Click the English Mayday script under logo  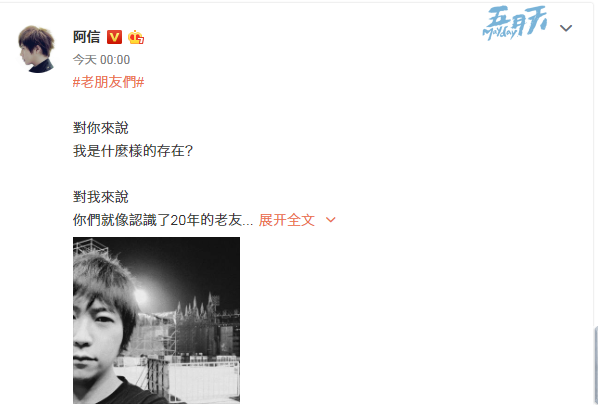click(500, 34)
